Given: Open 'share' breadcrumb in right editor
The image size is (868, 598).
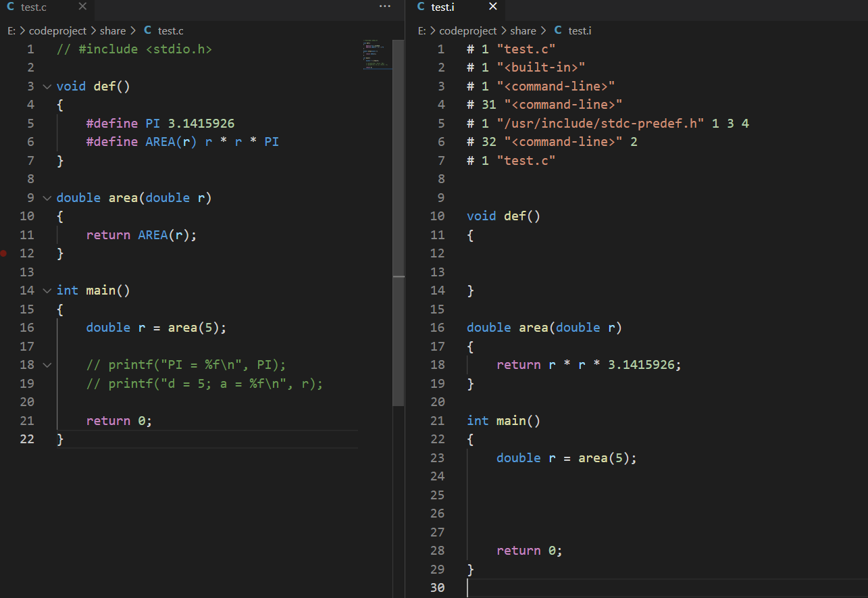Looking at the screenshot, I should pyautogui.click(x=524, y=30).
